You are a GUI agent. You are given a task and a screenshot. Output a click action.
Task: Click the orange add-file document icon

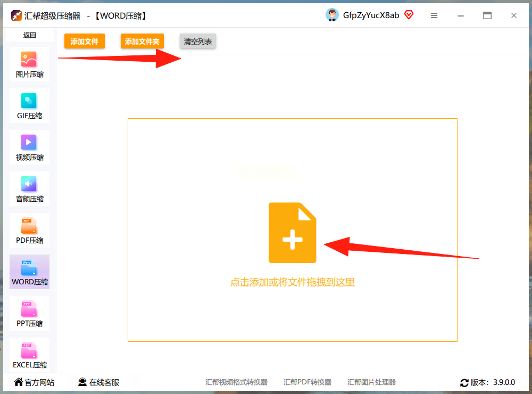(293, 233)
